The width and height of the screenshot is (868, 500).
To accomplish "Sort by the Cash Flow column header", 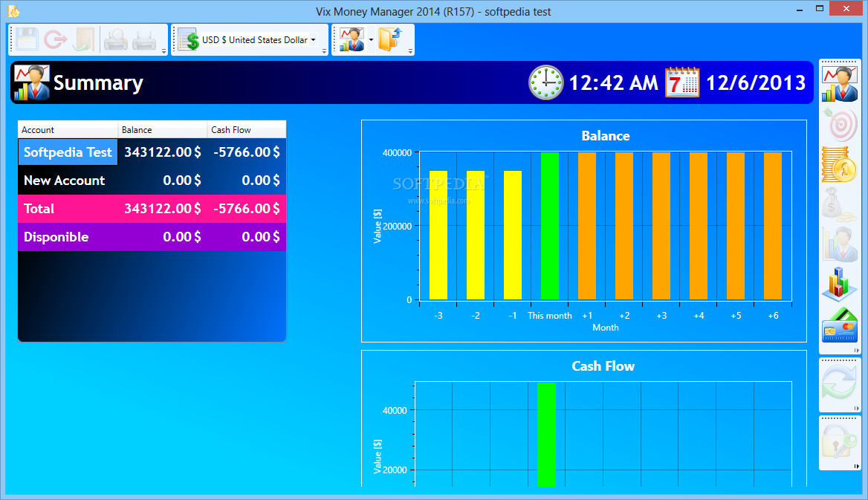I will pos(247,129).
